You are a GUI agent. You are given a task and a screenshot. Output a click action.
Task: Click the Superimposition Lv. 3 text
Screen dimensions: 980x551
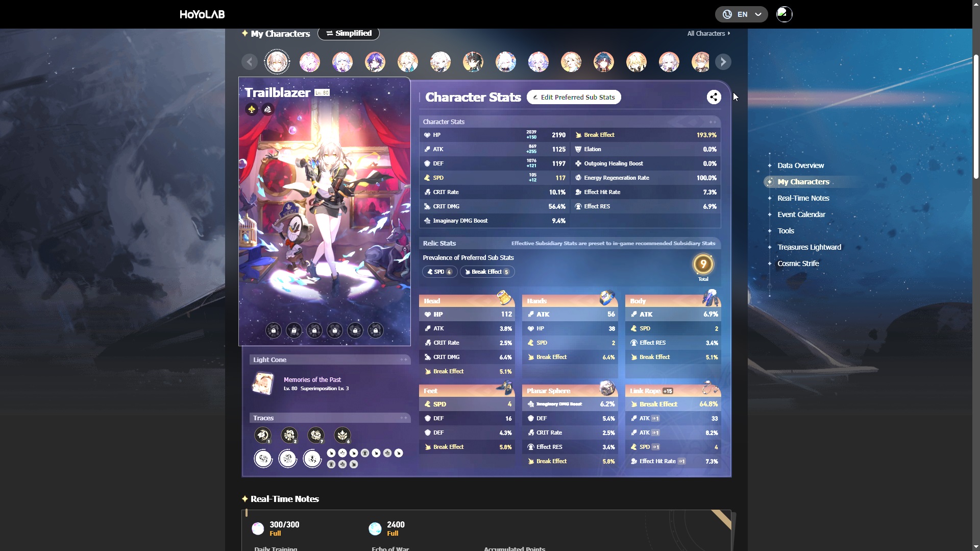click(x=325, y=389)
